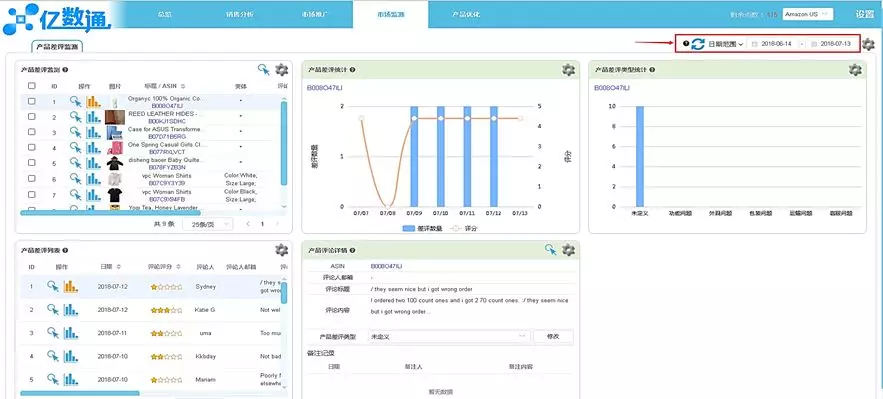Open the gear settings in 产品差评列表 panel

(x=281, y=250)
